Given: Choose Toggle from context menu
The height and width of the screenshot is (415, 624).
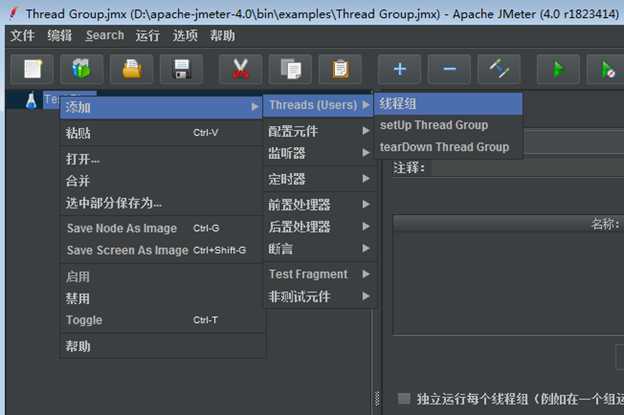Looking at the screenshot, I should pyautogui.click(x=161, y=320).
